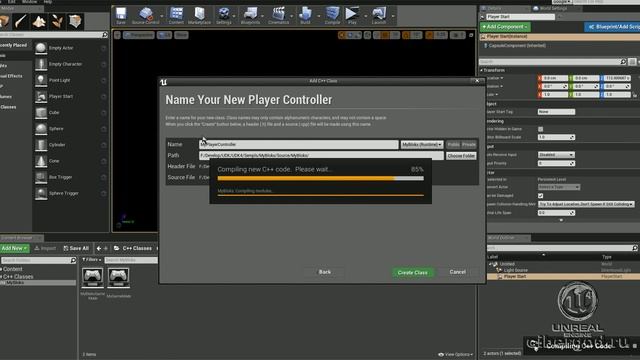Select C++ Classes folder in tree
Screen dimensions: 640x360
pos(18,276)
